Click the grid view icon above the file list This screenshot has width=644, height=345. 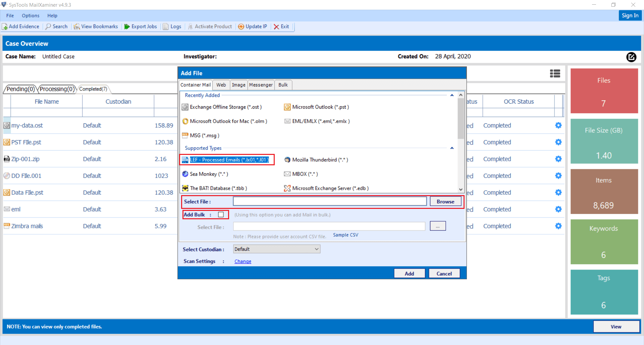[x=555, y=73]
